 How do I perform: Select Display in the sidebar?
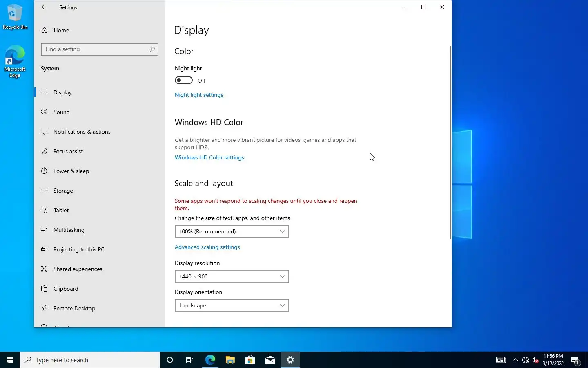(100, 92)
